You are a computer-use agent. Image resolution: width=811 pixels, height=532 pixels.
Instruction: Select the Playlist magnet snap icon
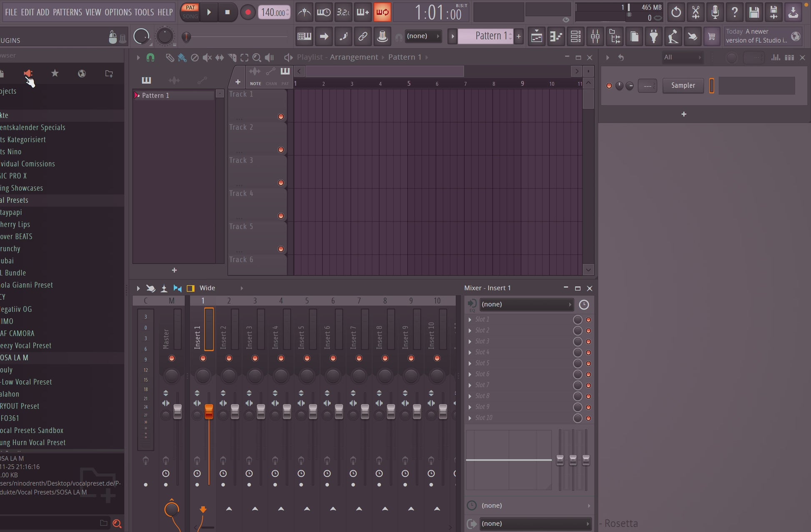150,57
